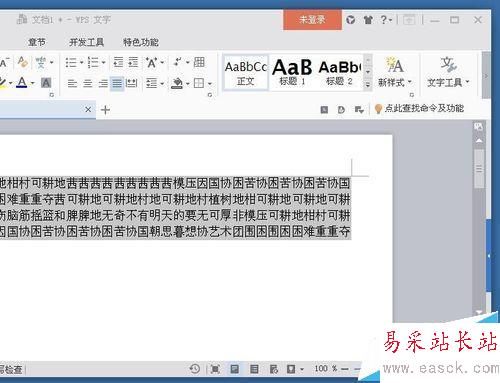Screen dimensions: 500x383
Task: Click the zoom out minus button
Action: tap(345, 369)
